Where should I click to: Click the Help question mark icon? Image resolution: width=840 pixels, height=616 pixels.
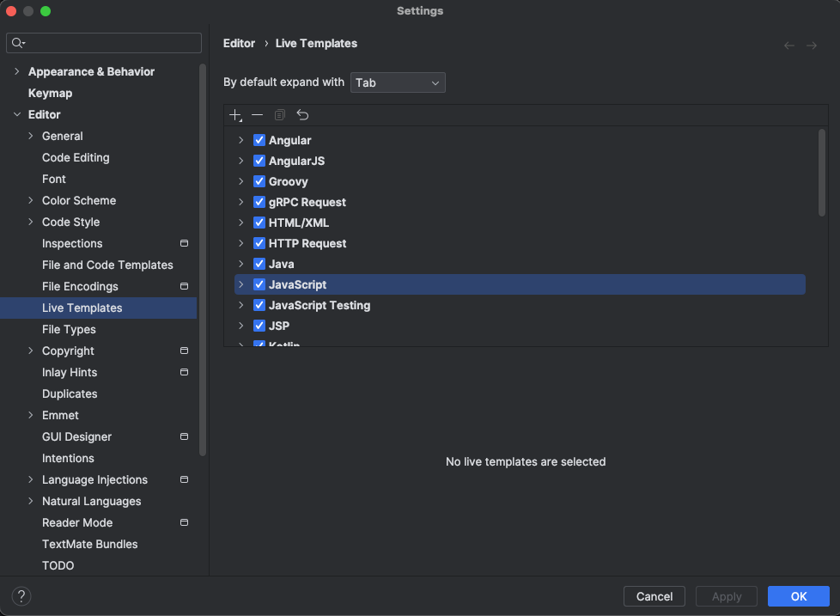pyautogui.click(x=22, y=596)
